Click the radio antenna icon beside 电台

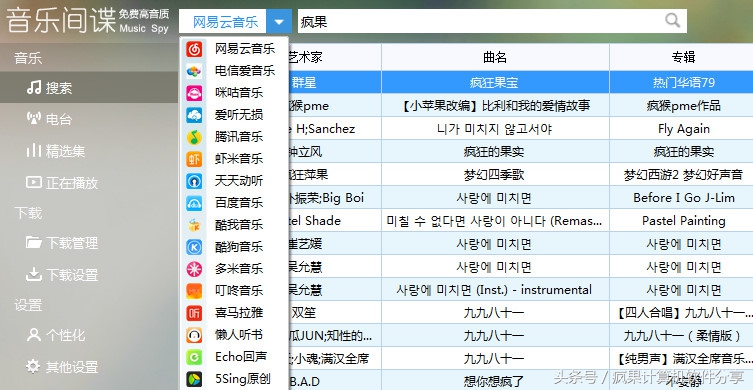click(x=34, y=118)
